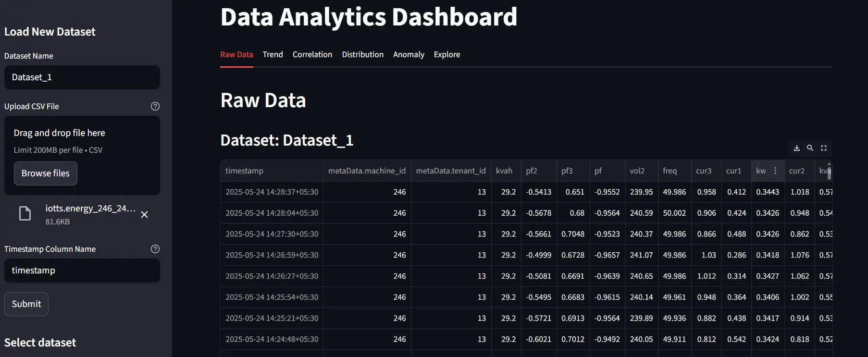Click the iotts.energy_246_24 file name
The height and width of the screenshot is (357, 868).
coord(90,209)
